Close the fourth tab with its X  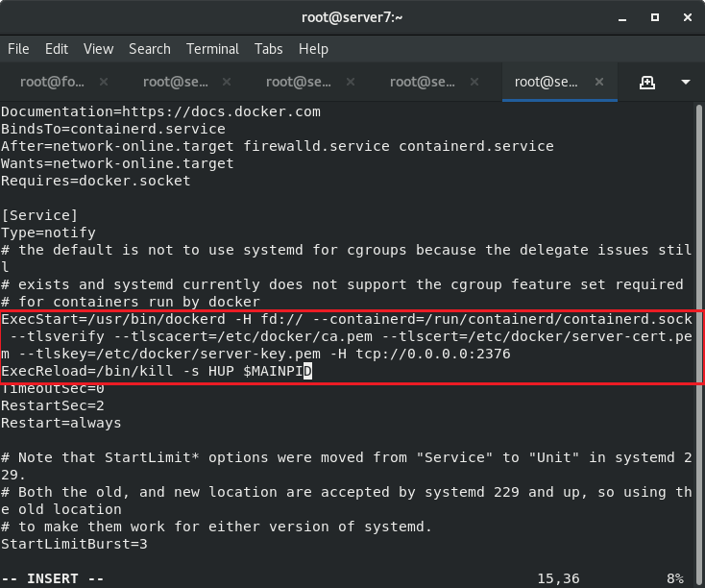(x=474, y=82)
